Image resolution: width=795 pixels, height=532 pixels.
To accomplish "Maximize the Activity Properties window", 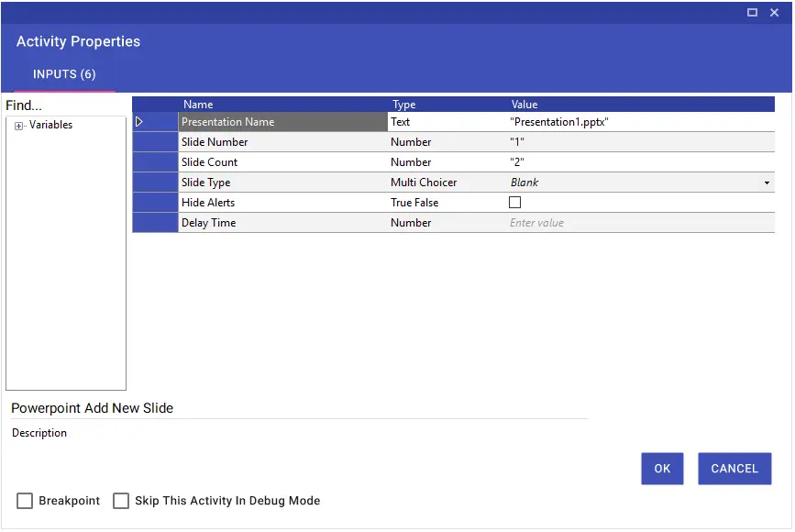I will [x=752, y=12].
